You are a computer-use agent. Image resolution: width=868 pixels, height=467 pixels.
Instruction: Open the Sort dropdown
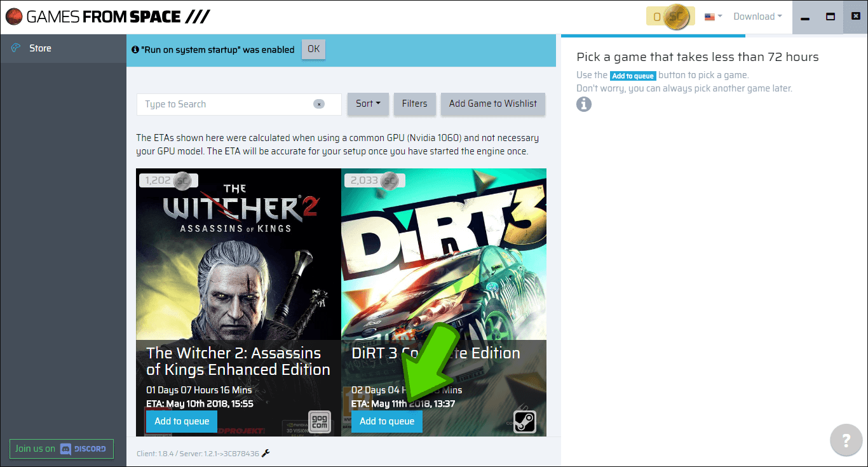(368, 104)
